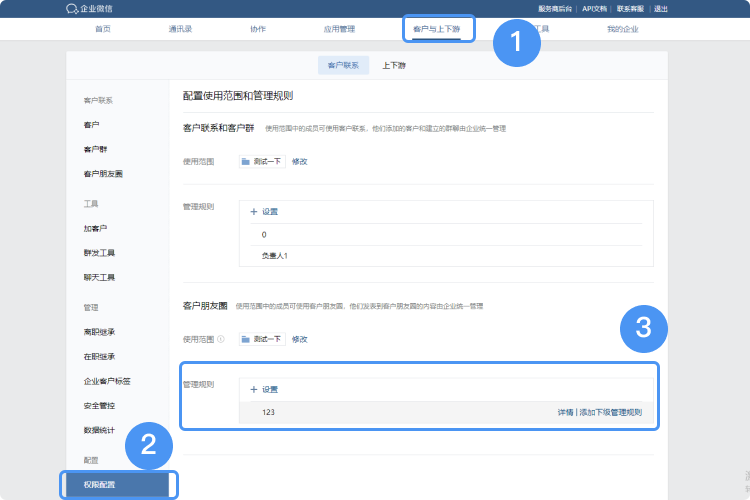The height and width of the screenshot is (500, 750).
Task: Open the API文档 link
Action: (594, 8)
